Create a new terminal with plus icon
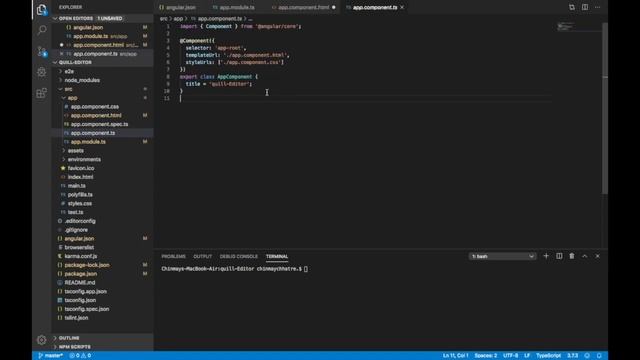Viewport: 640px width, 360px height. [546, 256]
